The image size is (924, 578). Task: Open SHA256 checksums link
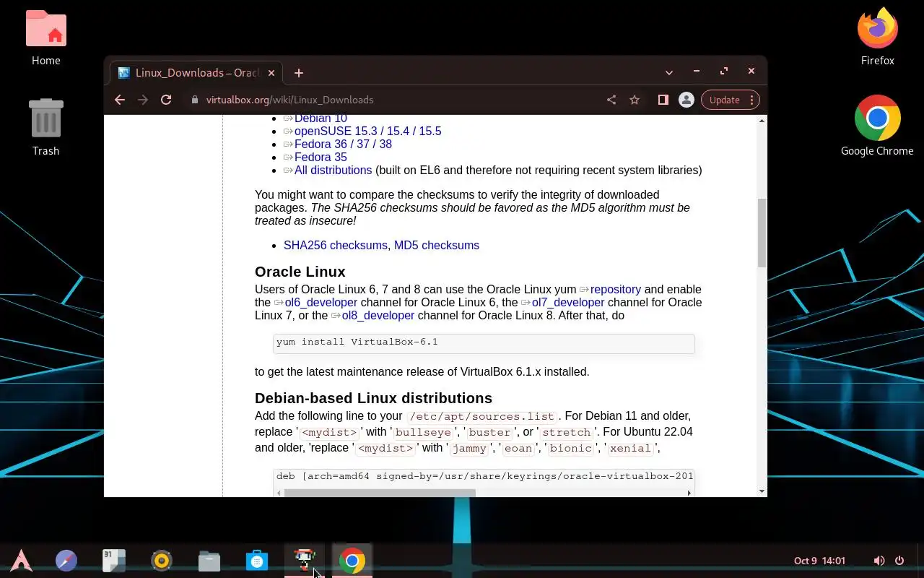pyautogui.click(x=336, y=245)
